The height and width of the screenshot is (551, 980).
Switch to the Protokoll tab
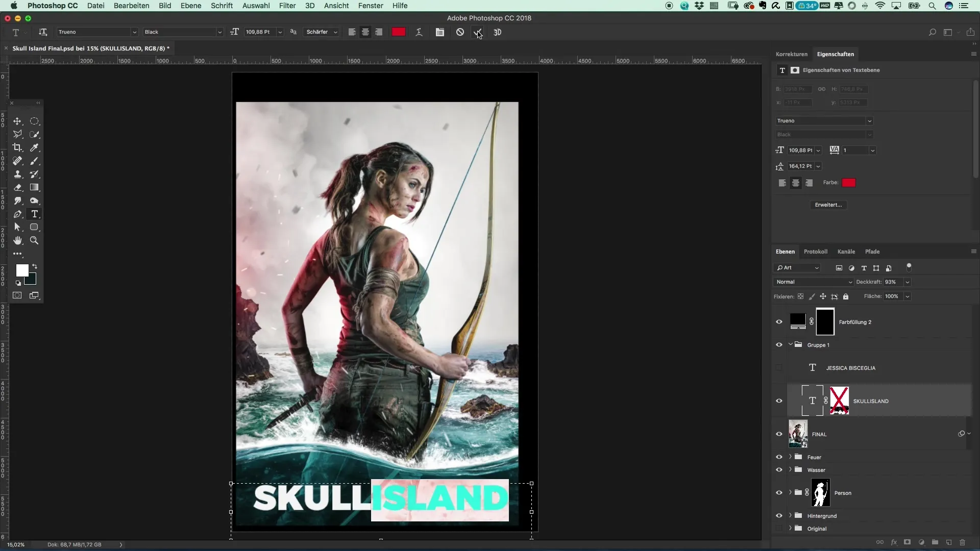pos(816,252)
